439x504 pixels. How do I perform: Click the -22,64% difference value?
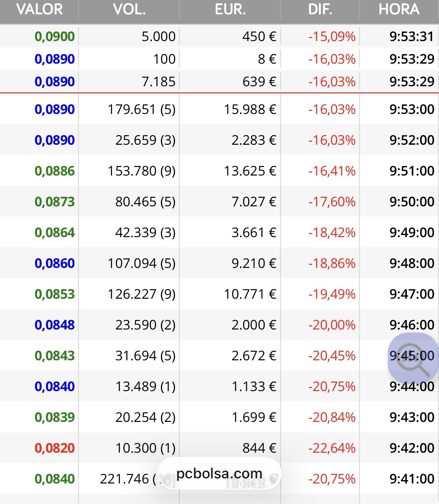pyautogui.click(x=332, y=448)
